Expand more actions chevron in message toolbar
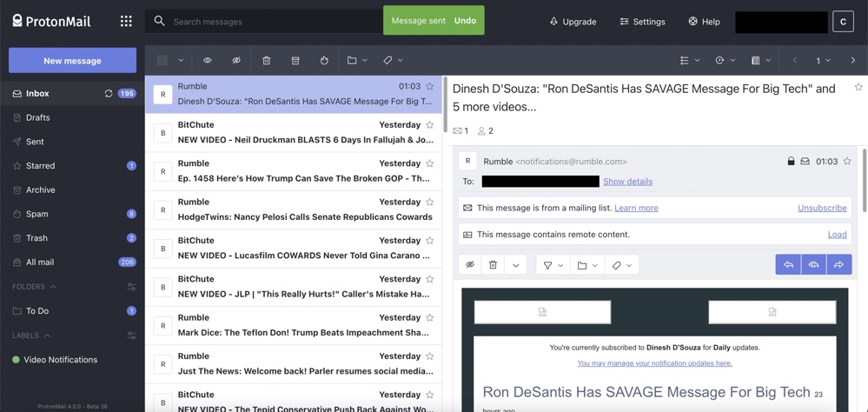The image size is (868, 412). pyautogui.click(x=515, y=265)
